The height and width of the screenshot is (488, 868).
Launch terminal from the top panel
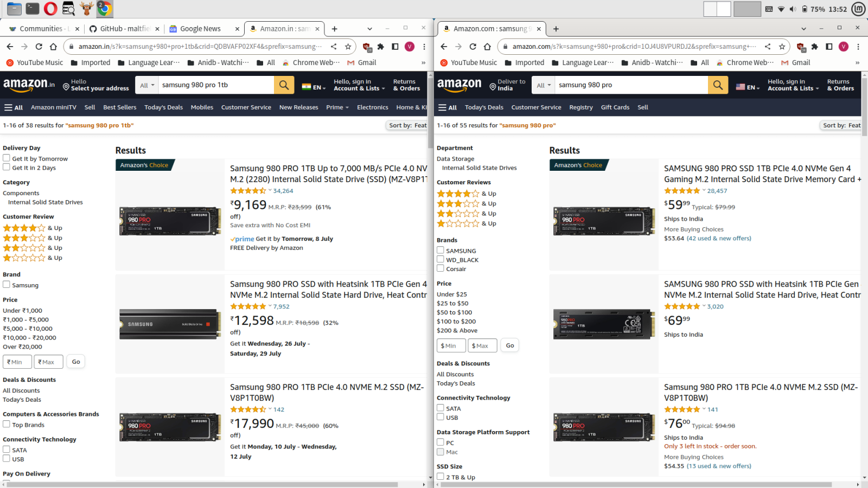click(33, 9)
